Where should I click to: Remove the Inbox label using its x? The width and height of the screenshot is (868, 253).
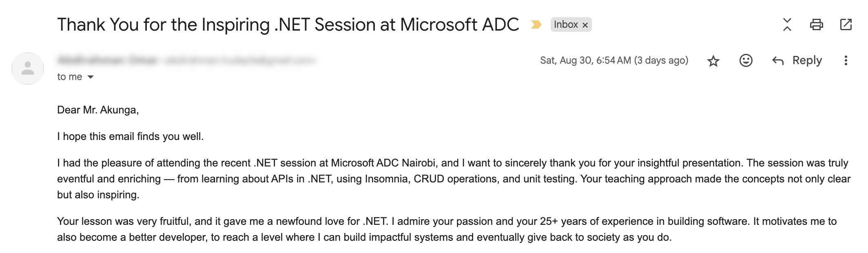click(x=585, y=25)
